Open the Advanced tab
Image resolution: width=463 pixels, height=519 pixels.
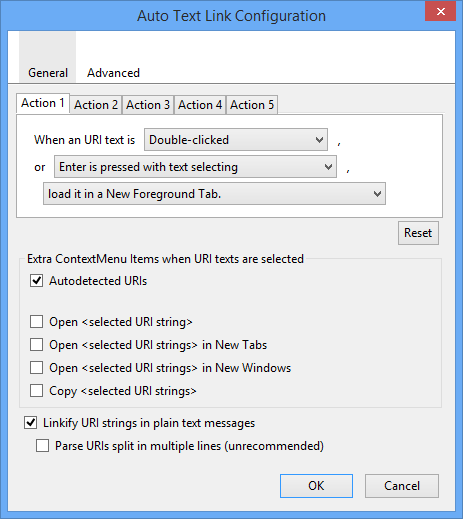tap(113, 73)
